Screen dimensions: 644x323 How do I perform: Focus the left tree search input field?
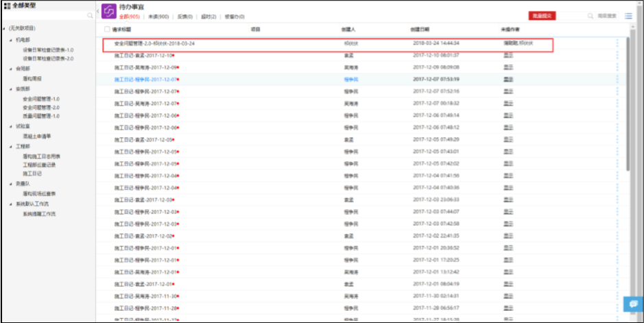(x=45, y=15)
